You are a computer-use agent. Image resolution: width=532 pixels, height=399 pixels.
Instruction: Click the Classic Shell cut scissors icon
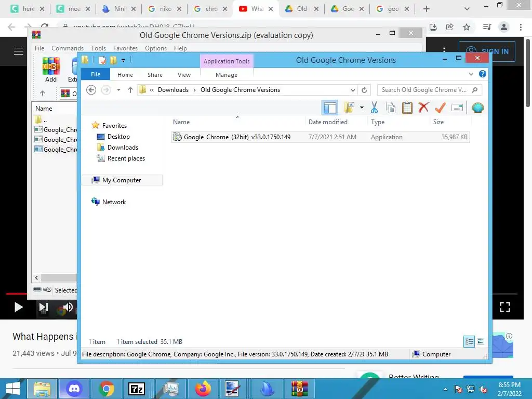[x=374, y=108]
